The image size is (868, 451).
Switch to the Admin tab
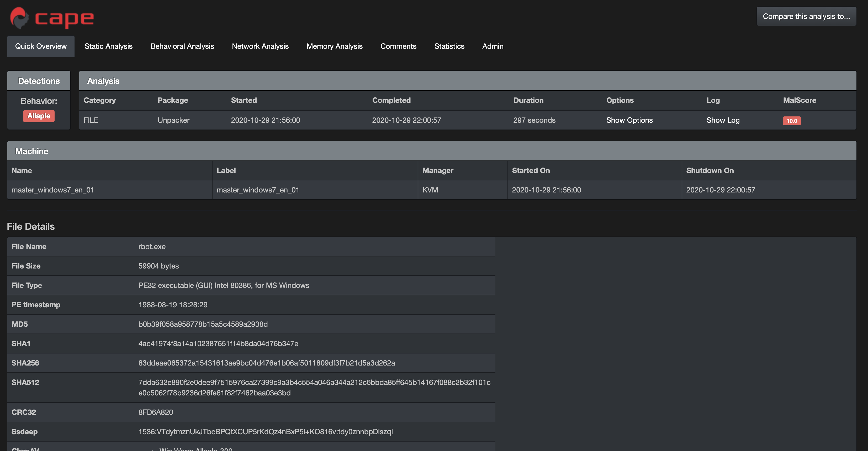pyautogui.click(x=493, y=46)
